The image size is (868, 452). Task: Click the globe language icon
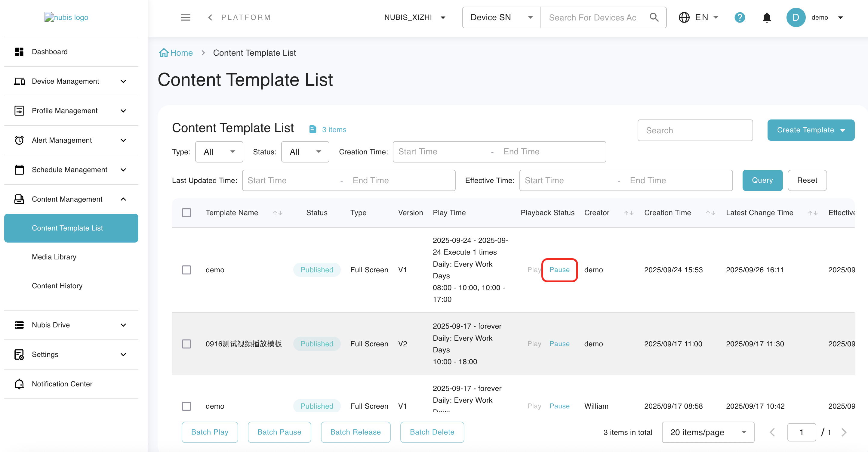[684, 17]
